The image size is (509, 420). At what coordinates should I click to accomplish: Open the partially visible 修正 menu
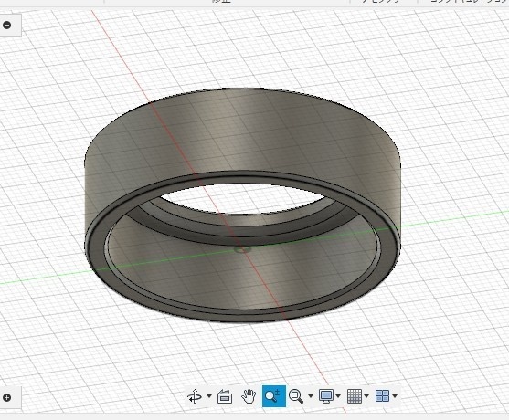(x=221, y=1)
